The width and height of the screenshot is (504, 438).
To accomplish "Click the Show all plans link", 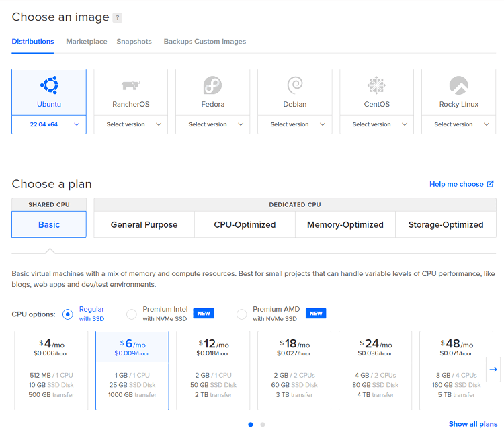I will 473,424.
